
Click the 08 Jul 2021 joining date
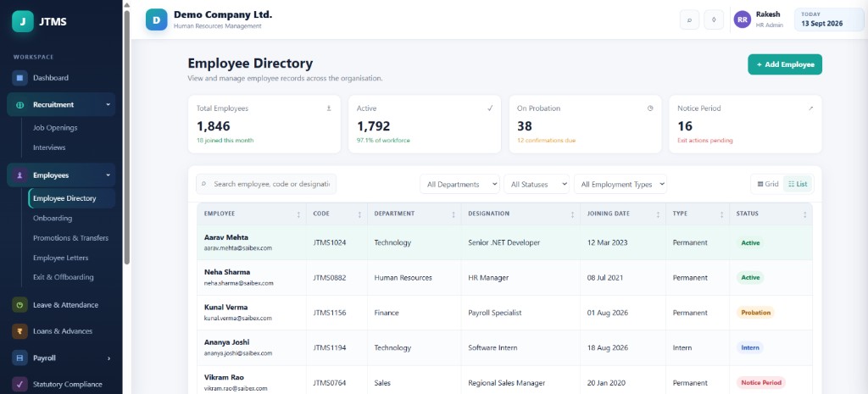(x=606, y=278)
